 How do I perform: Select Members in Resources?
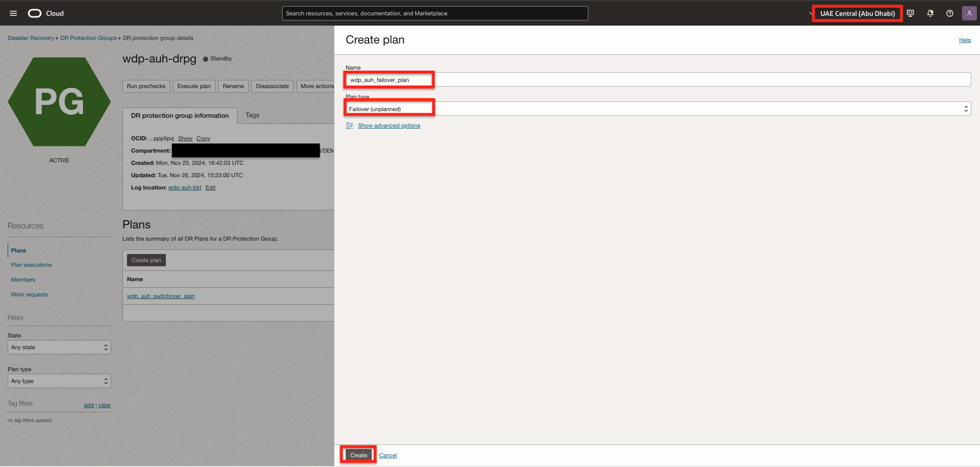pos(23,280)
